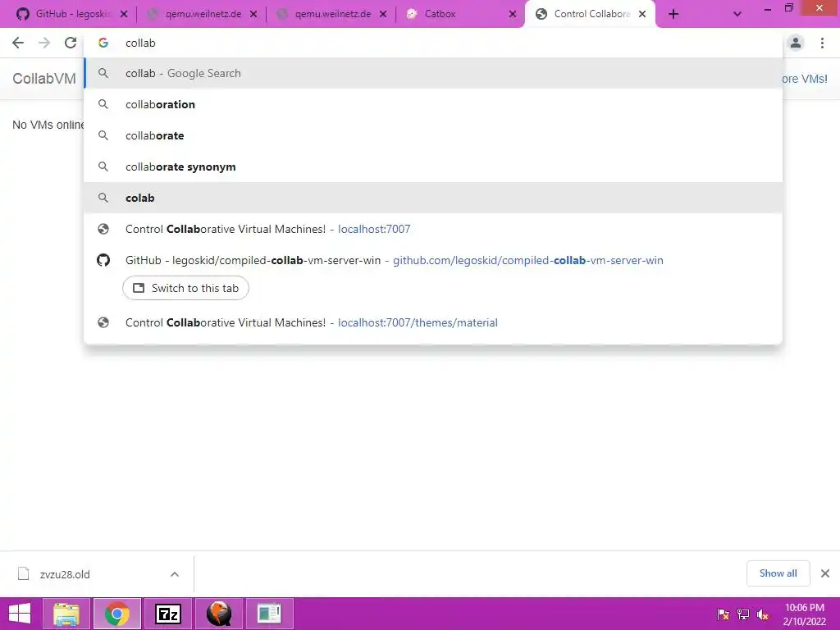The height and width of the screenshot is (630, 840).
Task: Open the zvzu28.old downloaded file
Action: click(64, 574)
